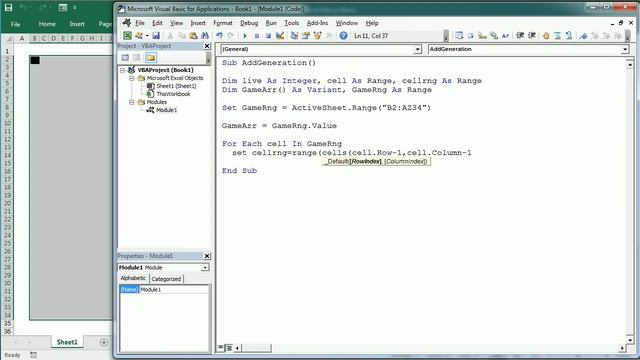Image resolution: width=640 pixels, height=360 pixels.
Task: Click the Reset stop icon
Action: [268, 36]
